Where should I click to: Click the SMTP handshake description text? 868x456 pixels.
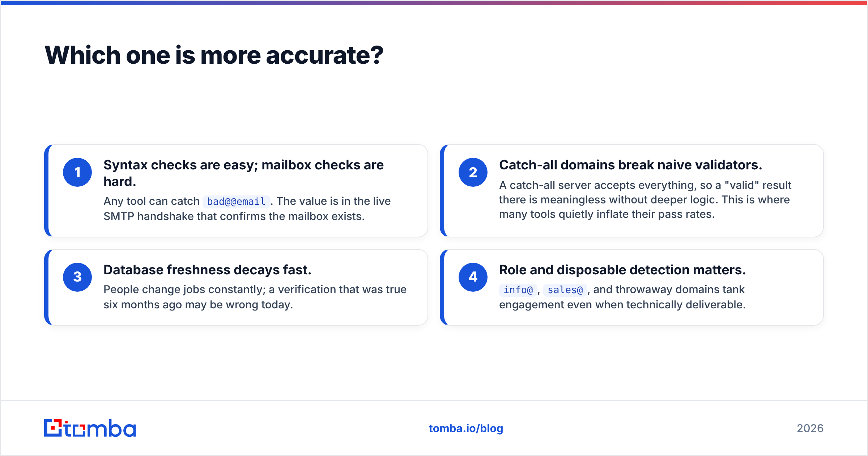pos(247,209)
